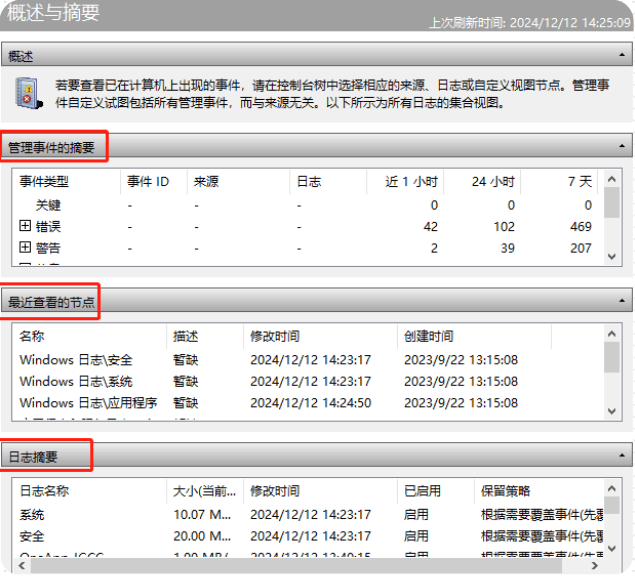Collapse the 管理事件的摘要 section arrow
The width and height of the screenshot is (635, 576).
point(622,147)
